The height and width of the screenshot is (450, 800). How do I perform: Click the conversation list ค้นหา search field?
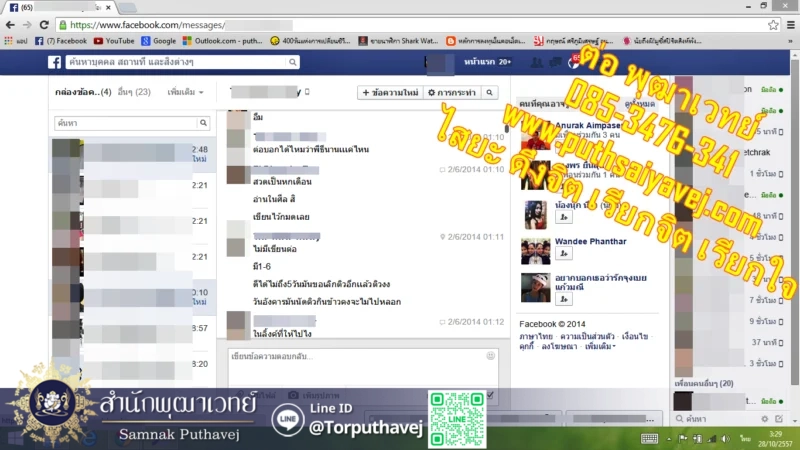[x=126, y=123]
